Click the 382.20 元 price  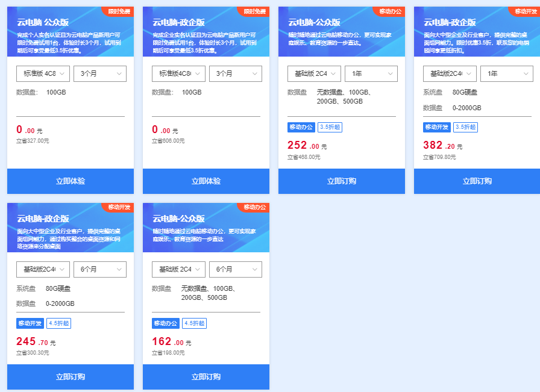click(443, 145)
